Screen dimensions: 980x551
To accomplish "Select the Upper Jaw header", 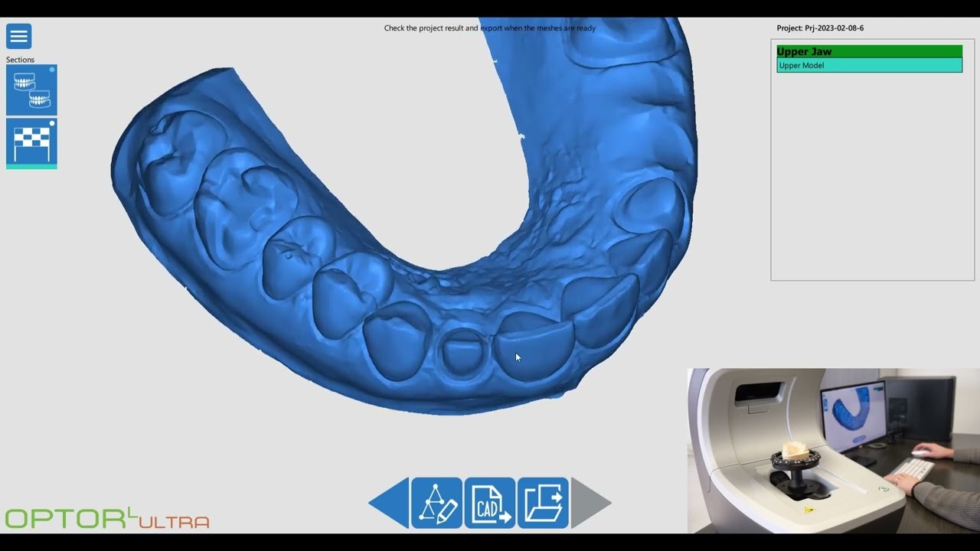I will pyautogui.click(x=869, y=51).
